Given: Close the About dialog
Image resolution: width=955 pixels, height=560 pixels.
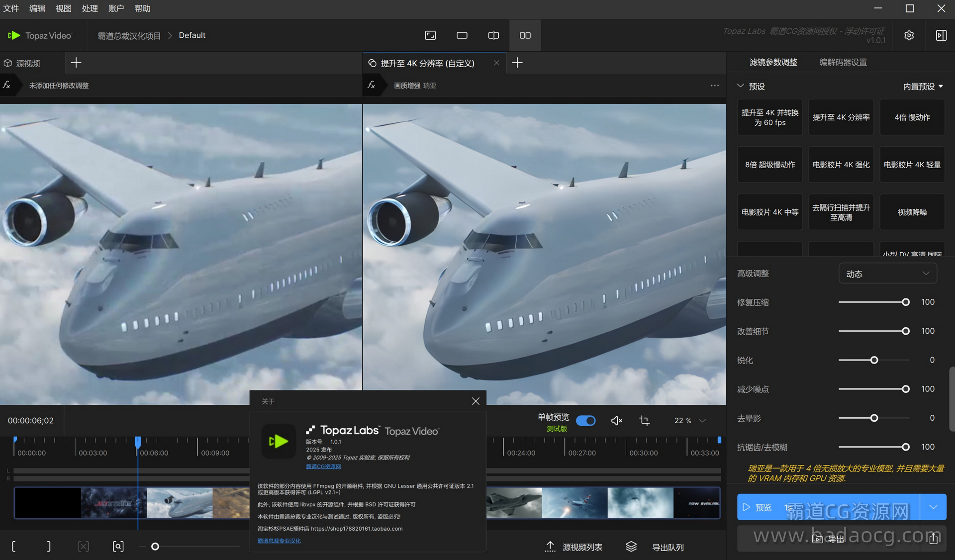Looking at the screenshot, I should point(476,401).
